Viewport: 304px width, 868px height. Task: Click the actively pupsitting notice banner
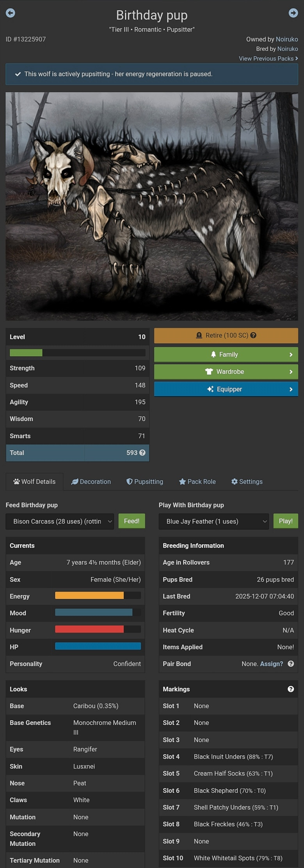(x=152, y=74)
